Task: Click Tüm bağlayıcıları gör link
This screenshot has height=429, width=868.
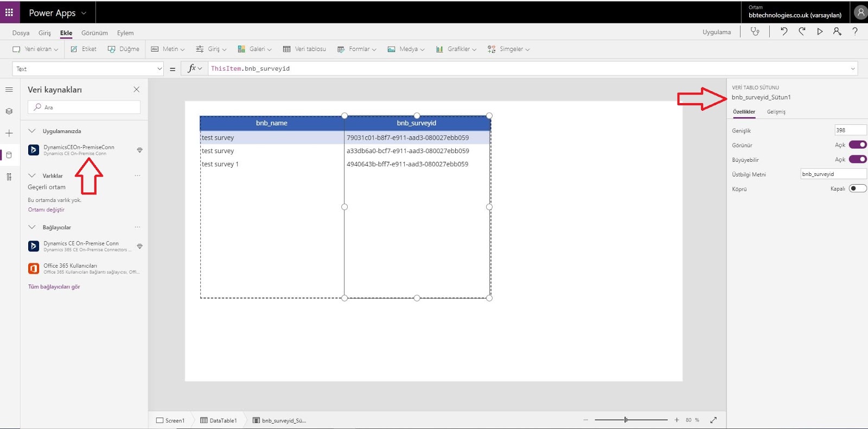Action: pos(54,287)
